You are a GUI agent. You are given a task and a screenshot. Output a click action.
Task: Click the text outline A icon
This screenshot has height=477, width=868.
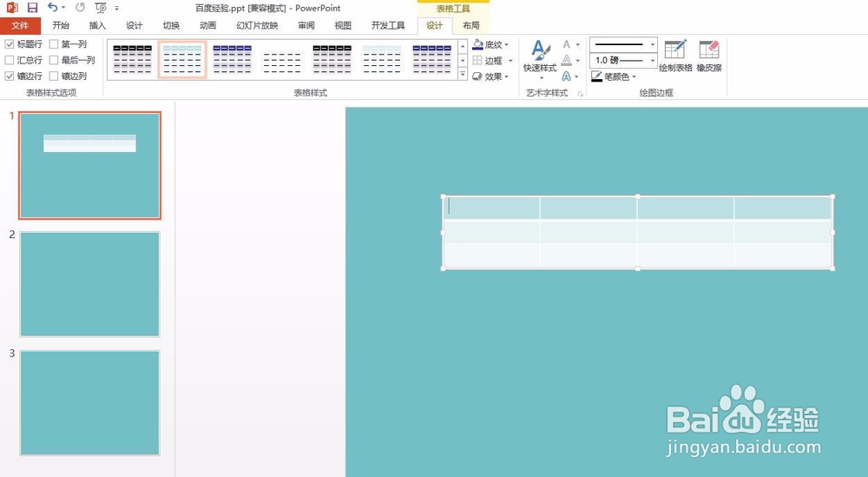[x=566, y=60]
